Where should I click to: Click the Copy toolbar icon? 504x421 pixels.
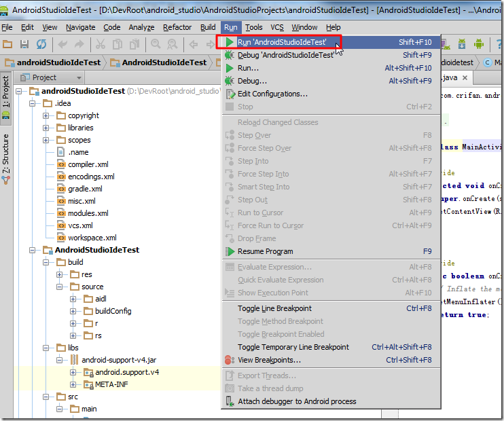tap(118, 44)
